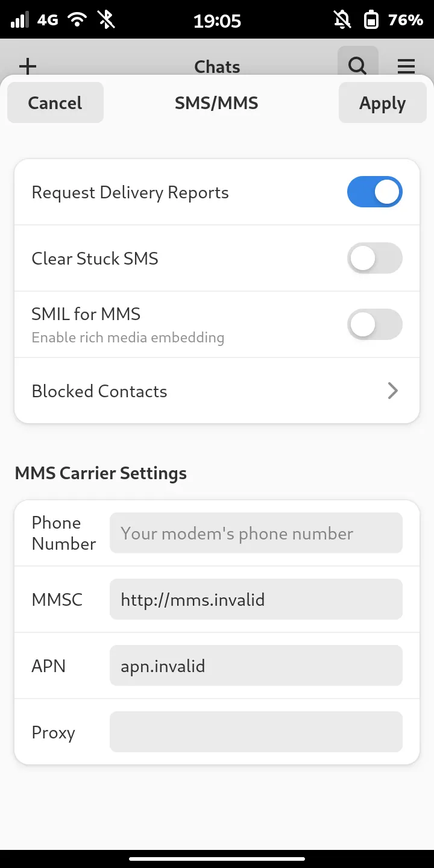Viewport: 434px width, 868px height.
Task: Click the muted notifications bell icon
Action: coord(342,20)
